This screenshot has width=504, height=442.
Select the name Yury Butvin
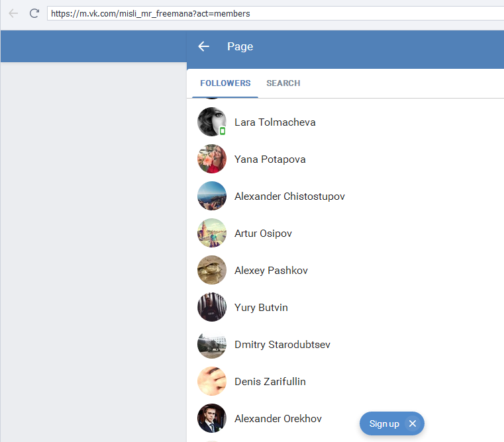point(261,308)
